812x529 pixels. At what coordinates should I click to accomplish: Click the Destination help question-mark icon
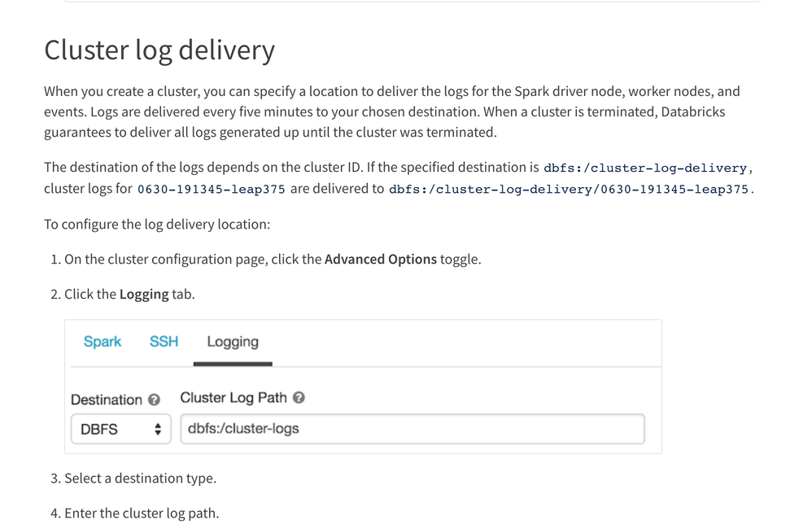point(154,400)
